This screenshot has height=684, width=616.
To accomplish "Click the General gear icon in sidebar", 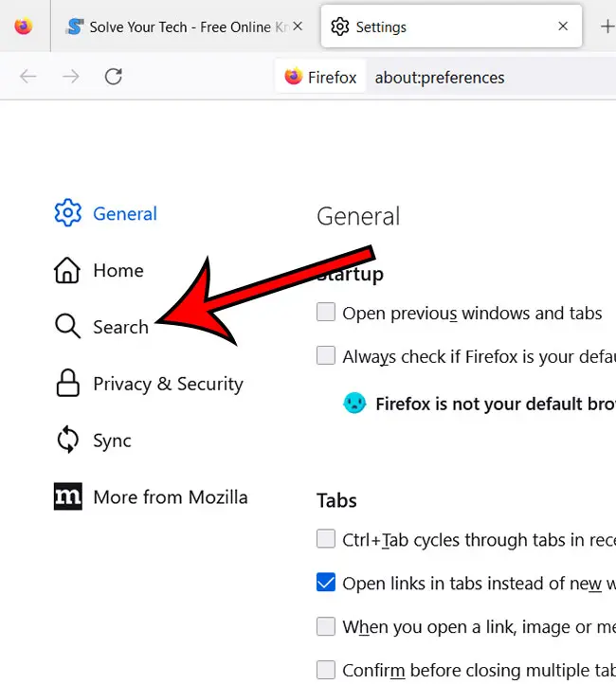I will pyautogui.click(x=67, y=213).
